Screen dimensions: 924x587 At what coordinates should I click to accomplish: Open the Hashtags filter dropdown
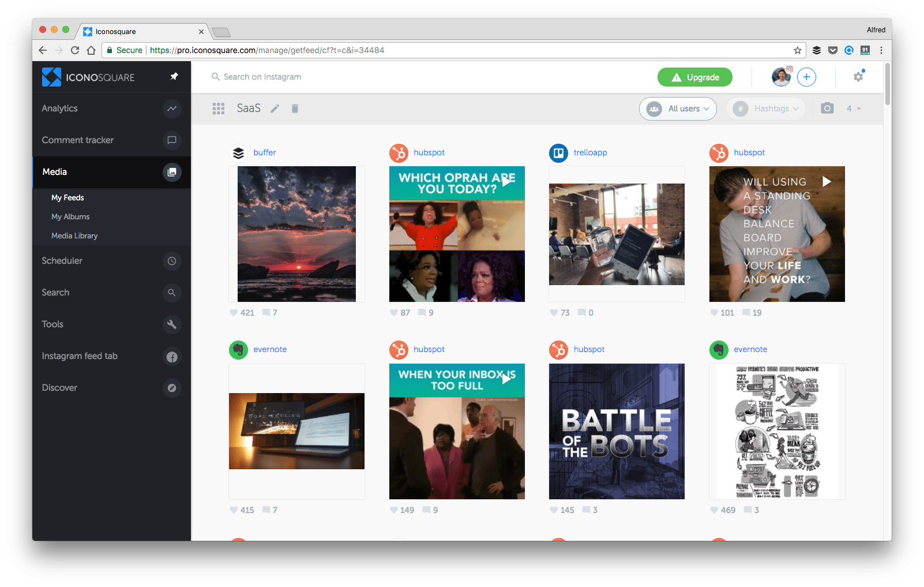coord(766,109)
